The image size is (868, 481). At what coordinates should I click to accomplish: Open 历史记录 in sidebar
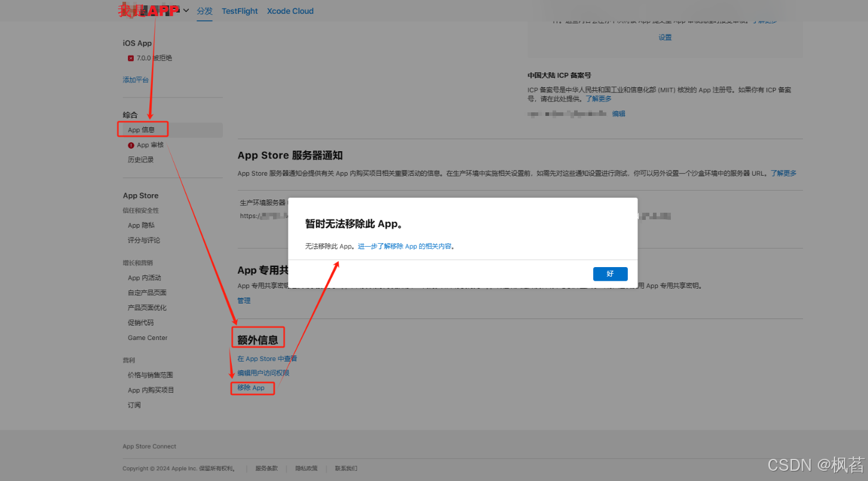click(x=141, y=160)
